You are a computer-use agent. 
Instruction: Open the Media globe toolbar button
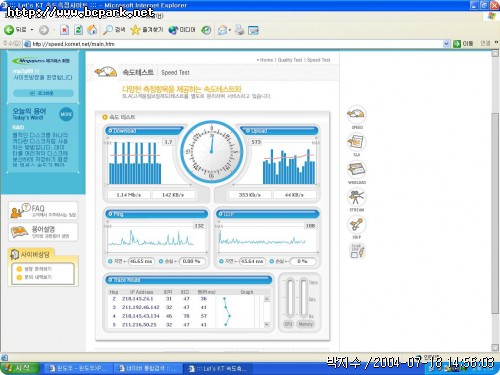182,30
